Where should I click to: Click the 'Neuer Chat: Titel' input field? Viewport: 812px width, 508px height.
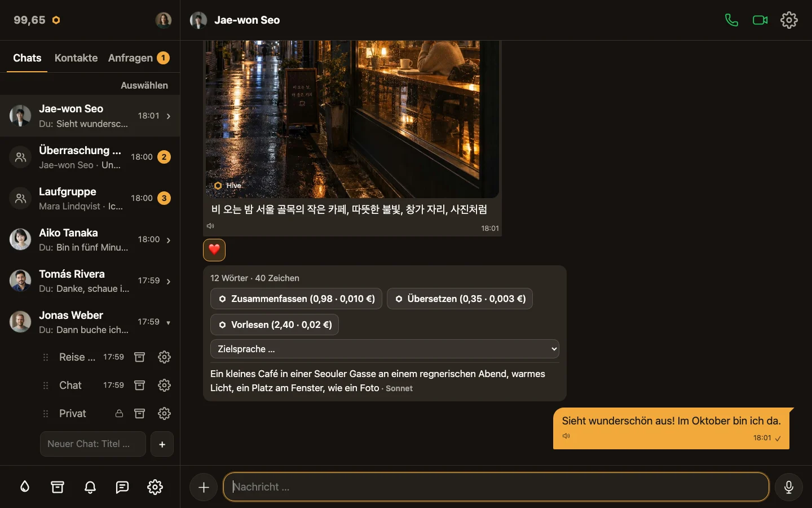click(x=93, y=444)
